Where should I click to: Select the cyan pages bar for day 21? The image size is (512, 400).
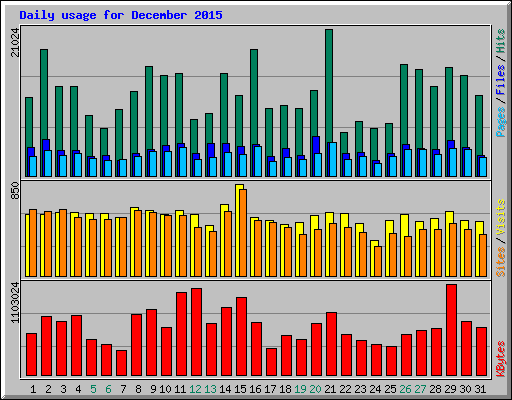[x=333, y=159]
